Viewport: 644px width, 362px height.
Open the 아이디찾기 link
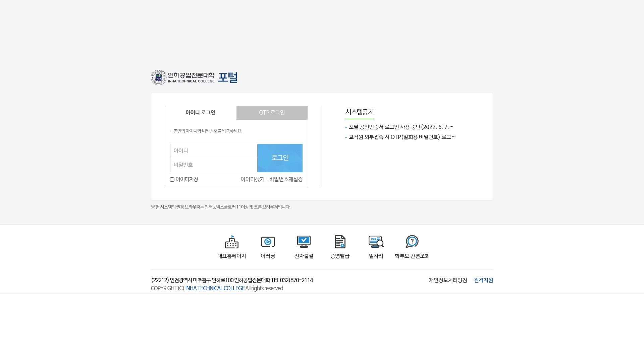coord(253,179)
